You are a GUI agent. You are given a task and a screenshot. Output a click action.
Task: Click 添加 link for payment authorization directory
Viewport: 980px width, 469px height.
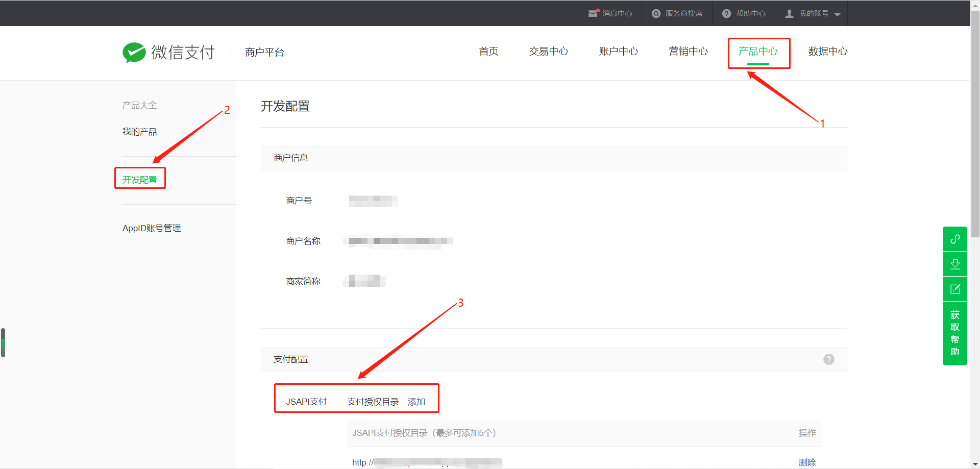click(x=416, y=402)
